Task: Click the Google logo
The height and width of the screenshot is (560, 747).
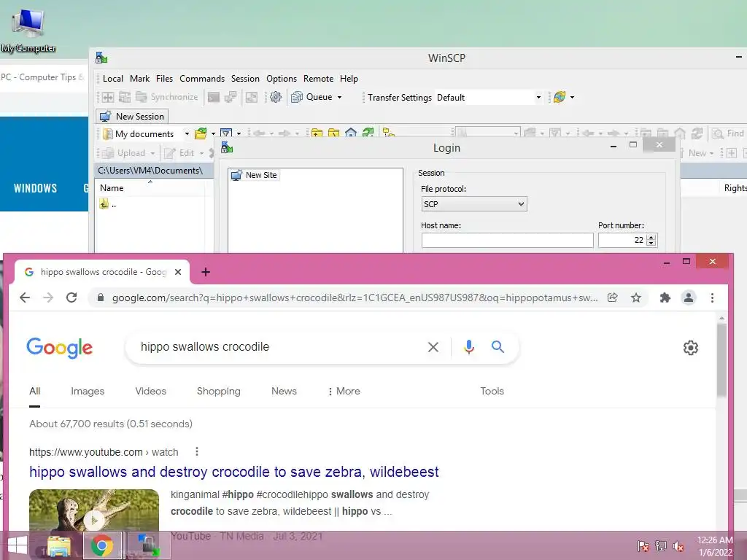Action: click(60, 348)
